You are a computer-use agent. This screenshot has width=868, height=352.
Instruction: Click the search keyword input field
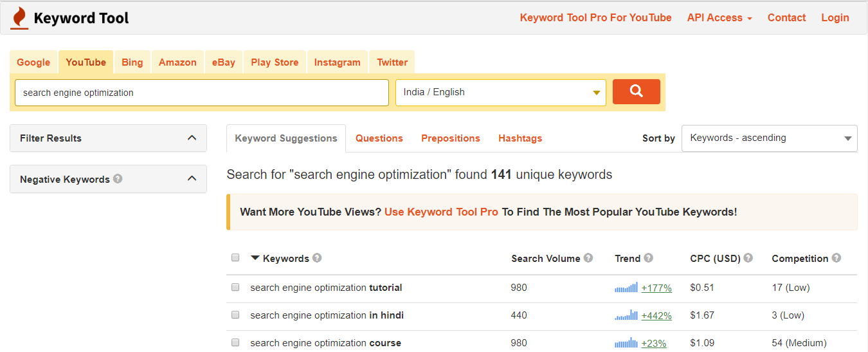point(202,93)
